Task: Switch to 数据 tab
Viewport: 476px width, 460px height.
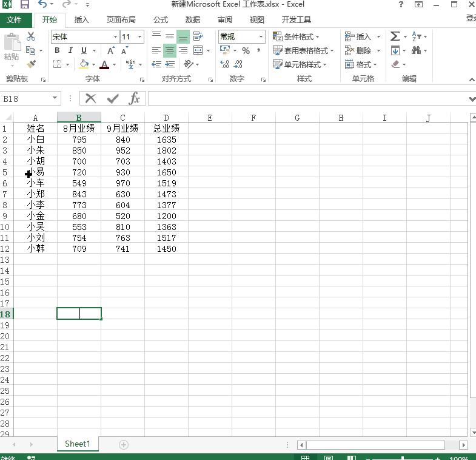Action: tap(193, 20)
